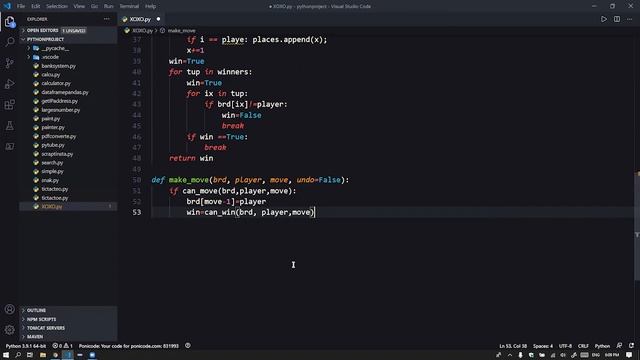Open notifications bell in status bar

pyautogui.click(x=631, y=346)
